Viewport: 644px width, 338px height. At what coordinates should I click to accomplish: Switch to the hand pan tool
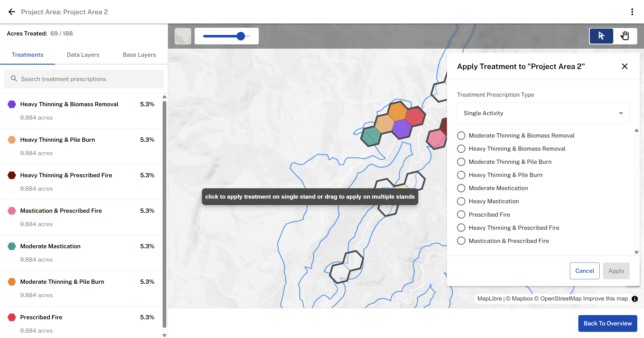(x=625, y=36)
